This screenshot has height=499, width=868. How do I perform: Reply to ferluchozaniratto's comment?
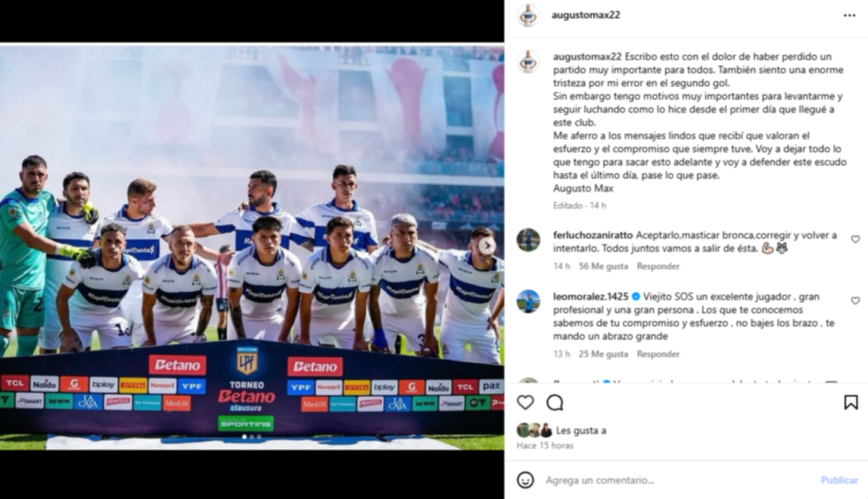[658, 266]
